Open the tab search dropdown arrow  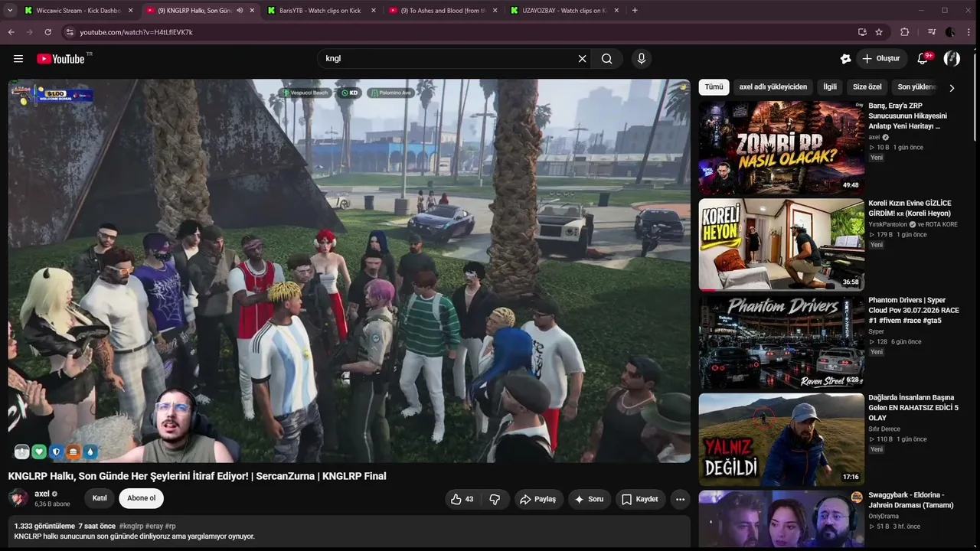click(x=11, y=11)
